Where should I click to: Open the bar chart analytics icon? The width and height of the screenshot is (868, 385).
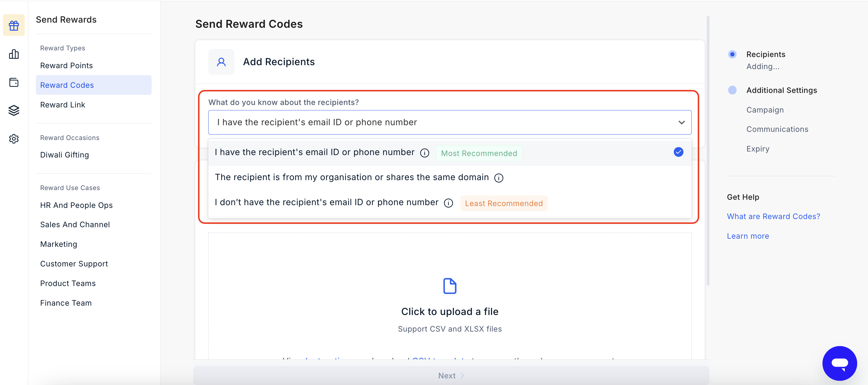click(x=14, y=54)
